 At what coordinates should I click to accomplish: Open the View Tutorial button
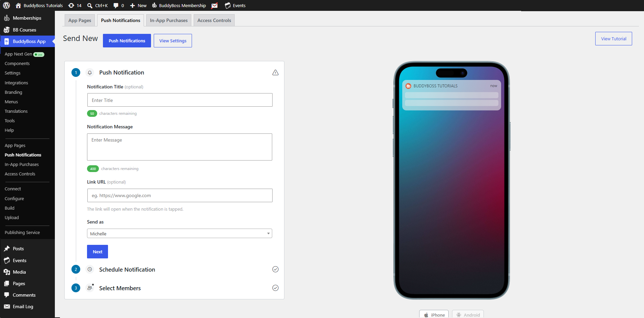[614, 39]
